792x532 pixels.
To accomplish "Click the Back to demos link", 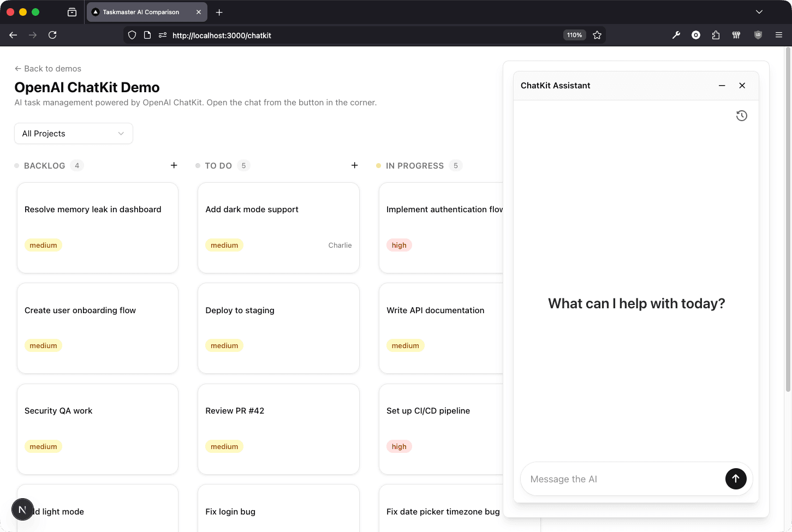I will (48, 68).
